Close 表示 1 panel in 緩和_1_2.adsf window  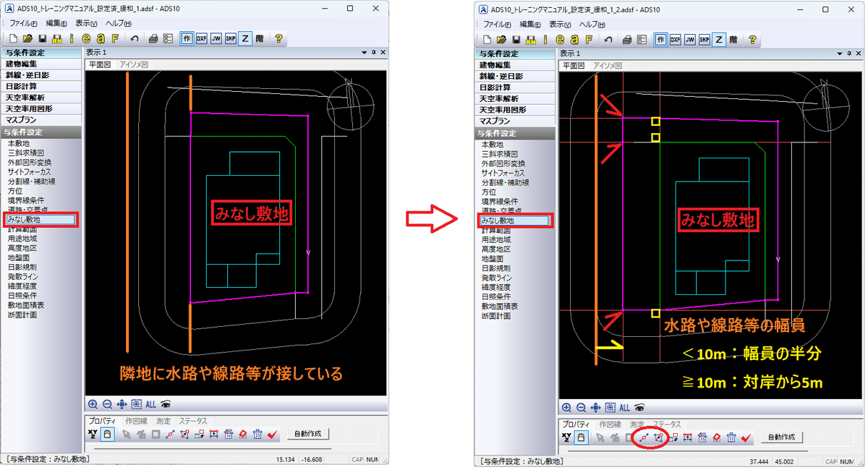(857, 53)
